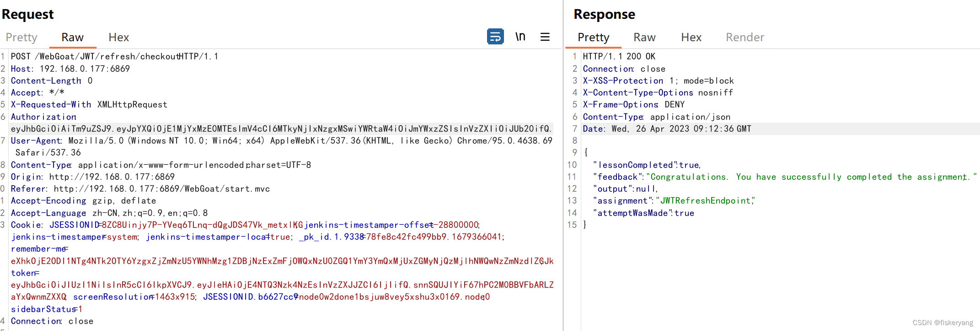Viewport: 980px width, 331px height.
Task: Click the Accept-Encoding gzip, deflate line
Action: click(x=84, y=201)
